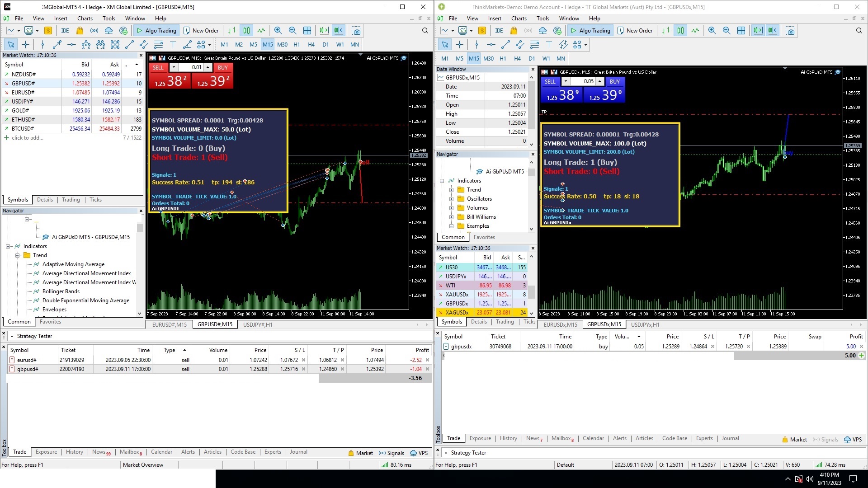
Task: Switch to History tab in right Toolbox
Action: coord(508,438)
